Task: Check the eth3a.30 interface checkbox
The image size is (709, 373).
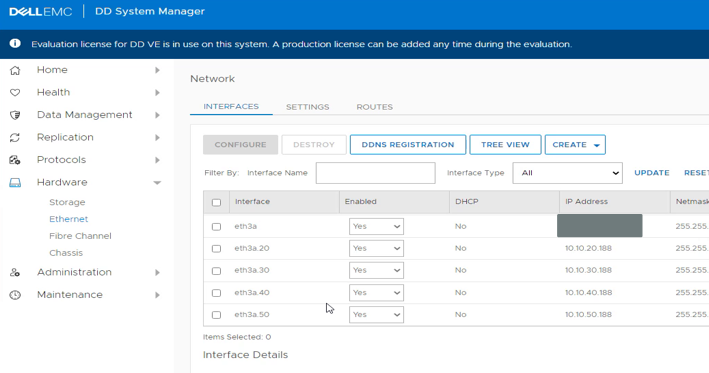Action: (217, 271)
